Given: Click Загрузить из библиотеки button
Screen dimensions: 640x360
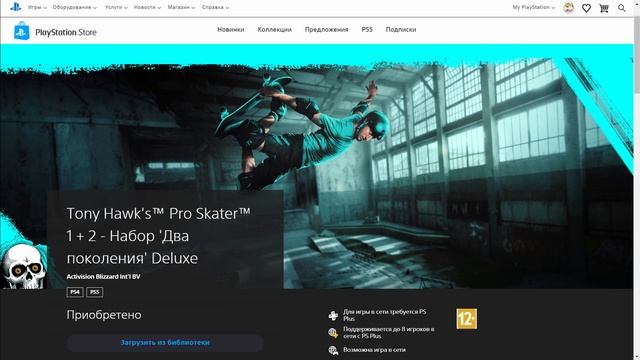Looking at the screenshot, I should [165, 342].
